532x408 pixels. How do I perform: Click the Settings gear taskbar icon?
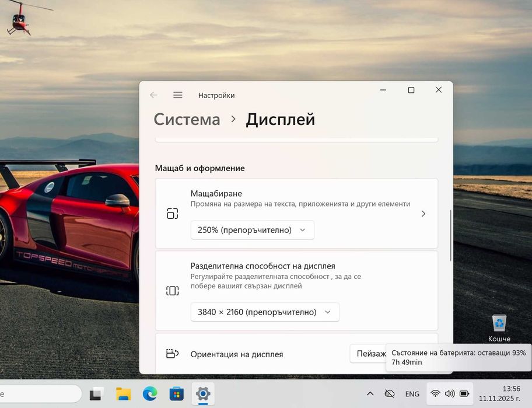(x=203, y=394)
